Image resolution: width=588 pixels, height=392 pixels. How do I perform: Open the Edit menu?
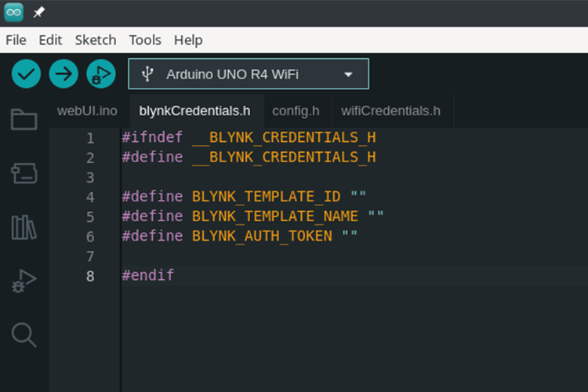point(50,40)
